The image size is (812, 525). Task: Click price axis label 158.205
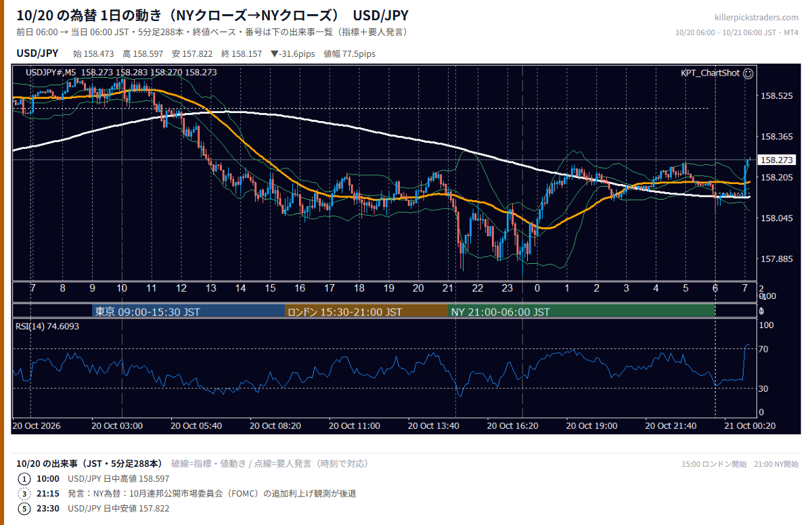tap(777, 178)
